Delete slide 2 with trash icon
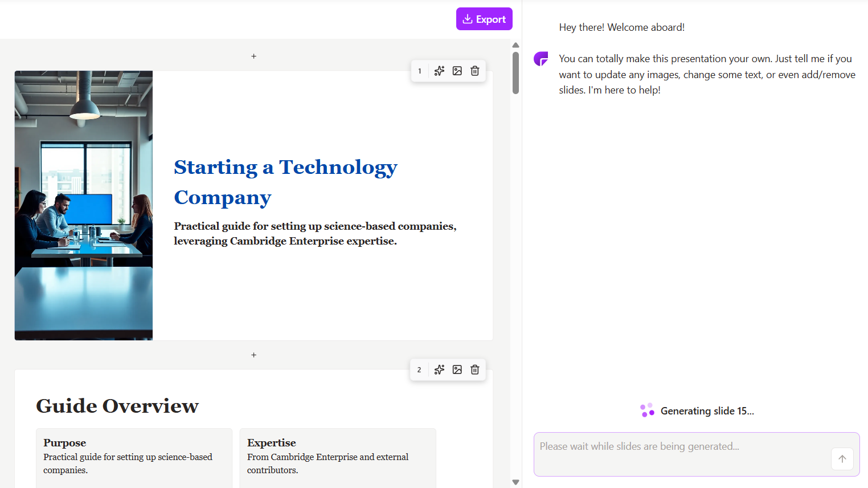 [x=475, y=370]
